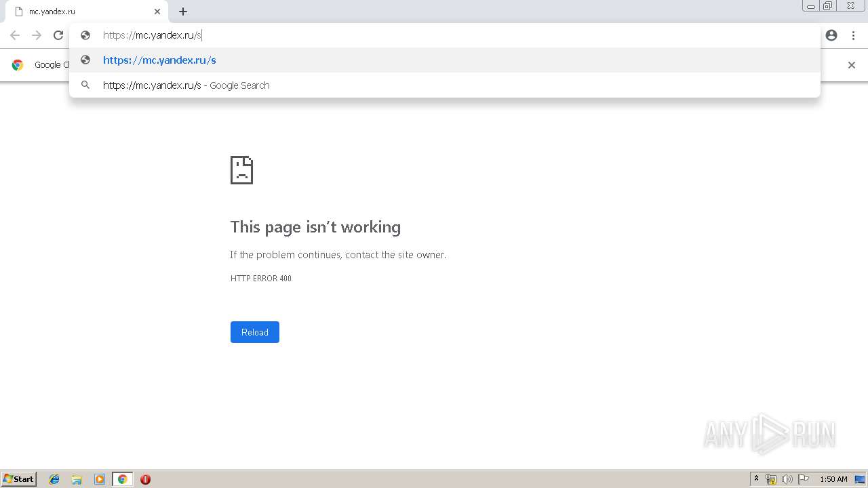The image size is (868, 488).
Task: Restore down the Chrome window
Action: tap(828, 6)
